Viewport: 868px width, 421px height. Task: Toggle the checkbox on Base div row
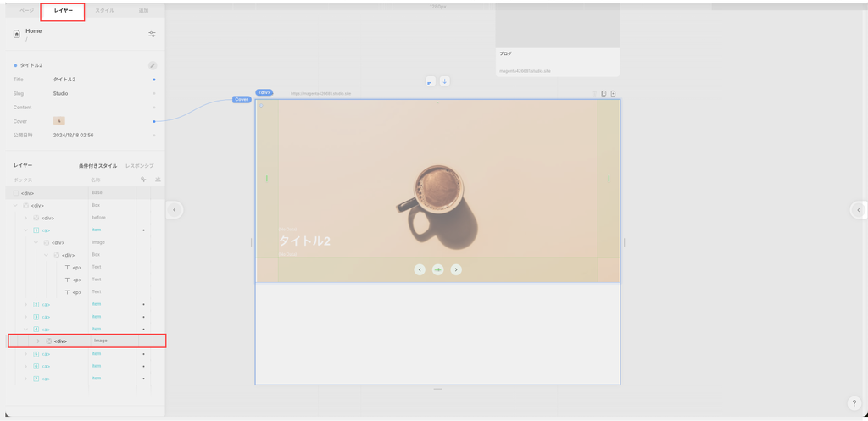pos(15,193)
